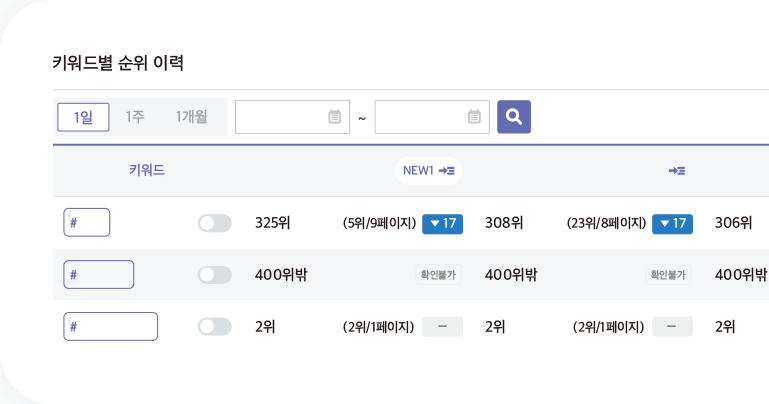Select the 1개월 period tab

tap(191, 117)
